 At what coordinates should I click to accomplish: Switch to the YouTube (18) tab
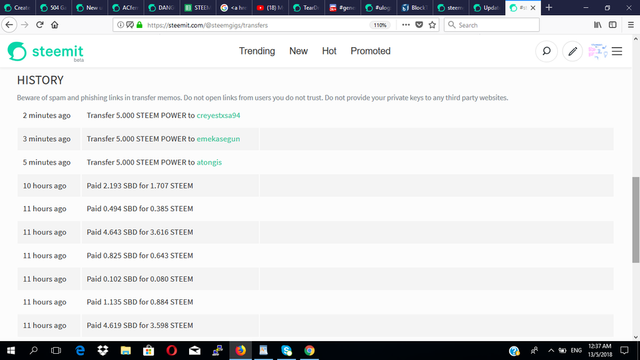pyautogui.click(x=270, y=8)
